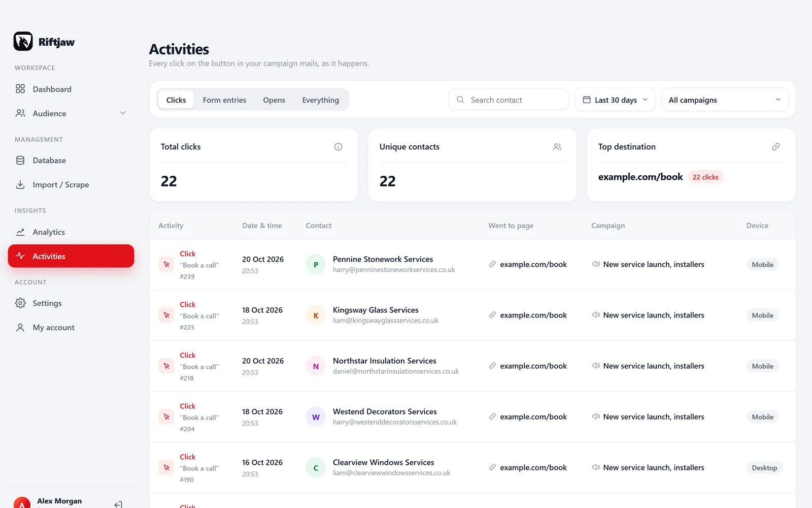Switch to the Everything tab

coord(320,100)
